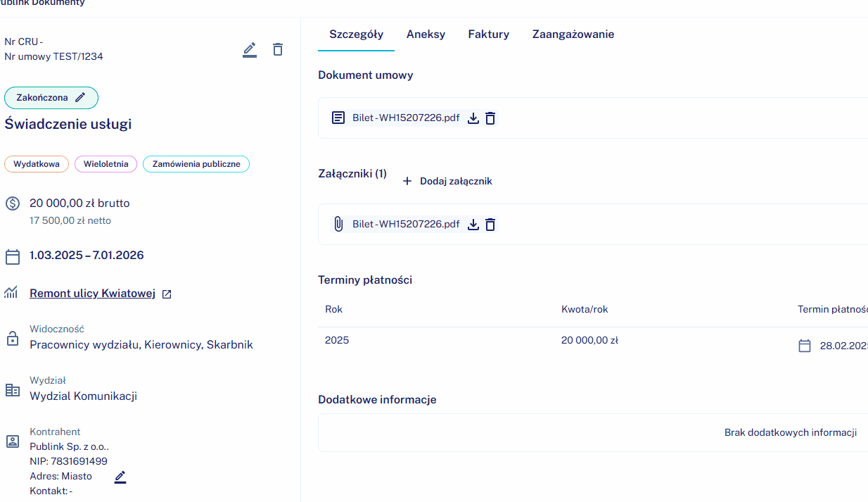Remove the attachment with trash icon

click(490, 225)
